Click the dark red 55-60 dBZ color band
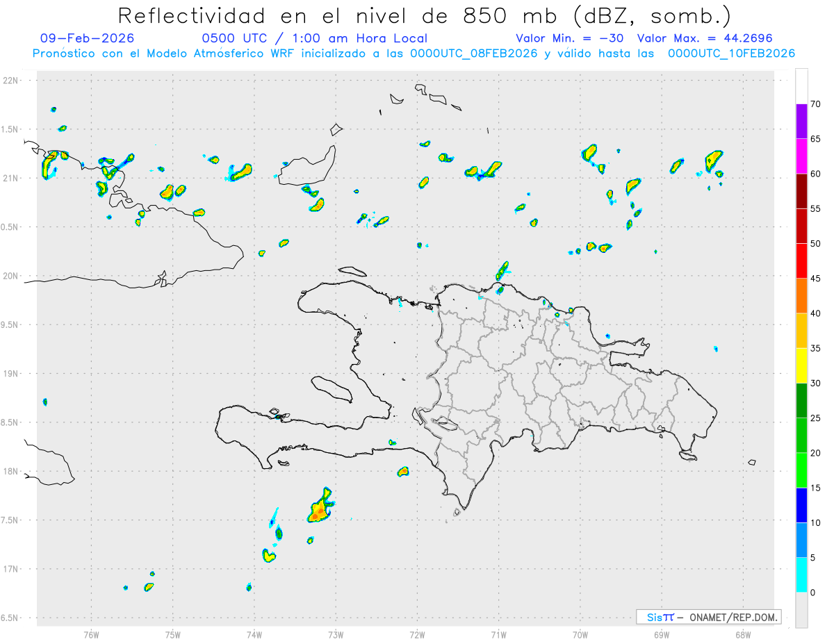Screen dimensions: 834x644 801,191
